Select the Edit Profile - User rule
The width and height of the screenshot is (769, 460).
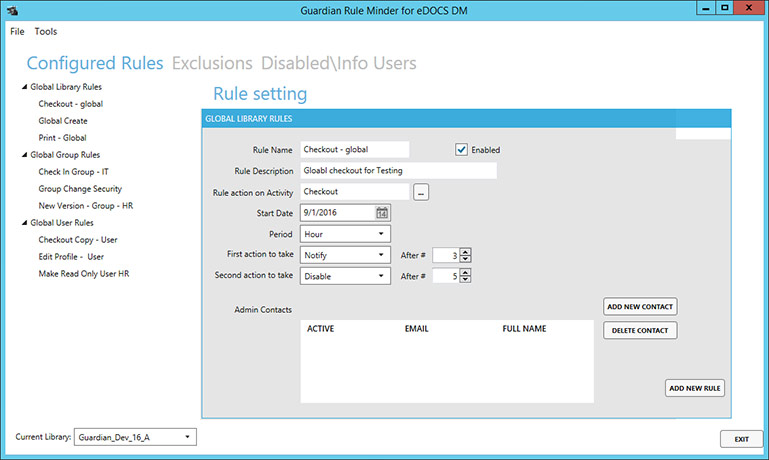point(71,256)
